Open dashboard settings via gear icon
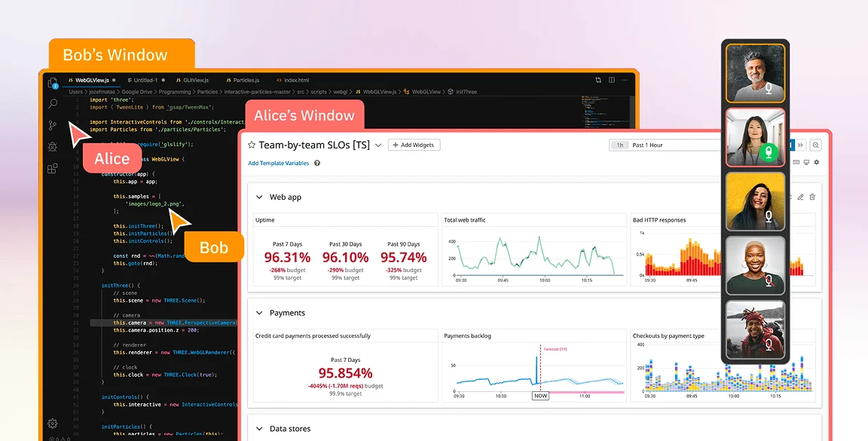This screenshot has width=868, height=441. coord(816,162)
